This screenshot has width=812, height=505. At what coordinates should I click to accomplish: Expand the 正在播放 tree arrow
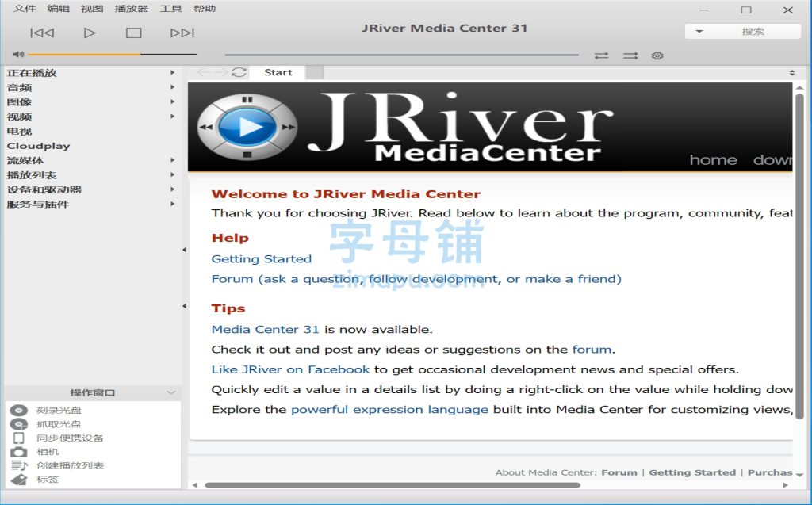click(172, 72)
